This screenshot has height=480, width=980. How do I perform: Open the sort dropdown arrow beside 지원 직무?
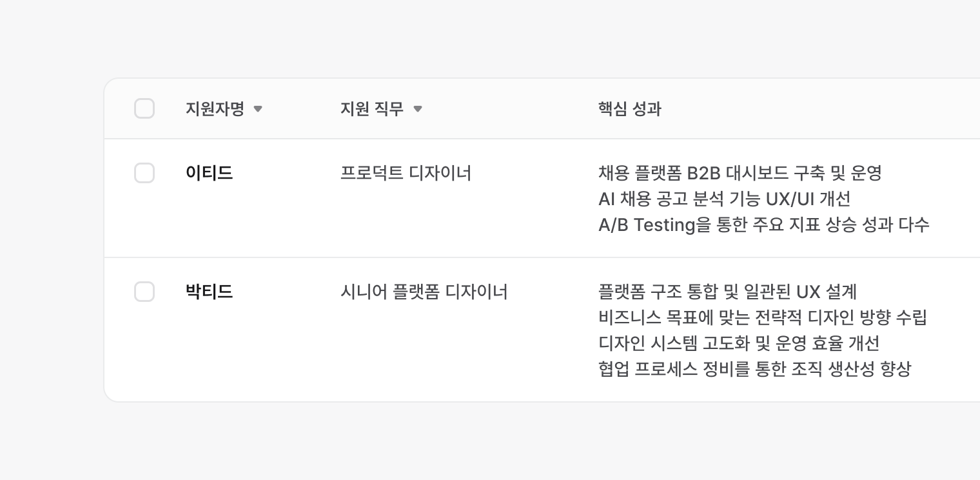[418, 109]
